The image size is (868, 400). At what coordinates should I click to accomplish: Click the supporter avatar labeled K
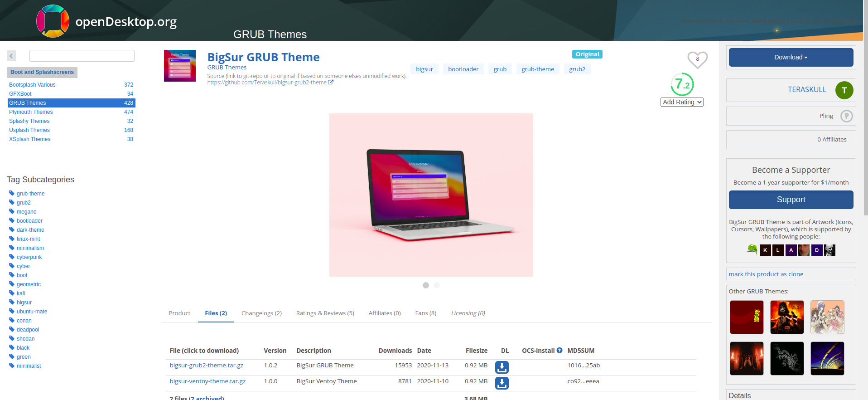pyautogui.click(x=765, y=250)
